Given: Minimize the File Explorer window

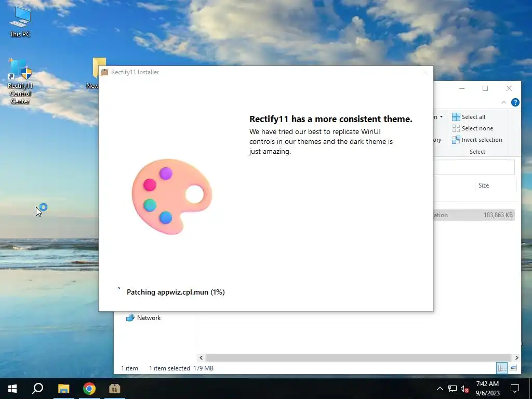Looking at the screenshot, I should 462,88.
